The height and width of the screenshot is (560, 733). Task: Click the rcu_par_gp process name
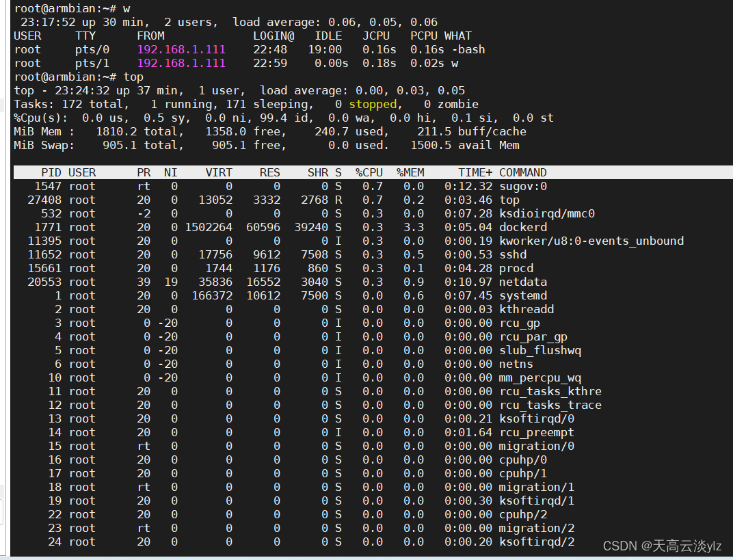click(x=533, y=336)
